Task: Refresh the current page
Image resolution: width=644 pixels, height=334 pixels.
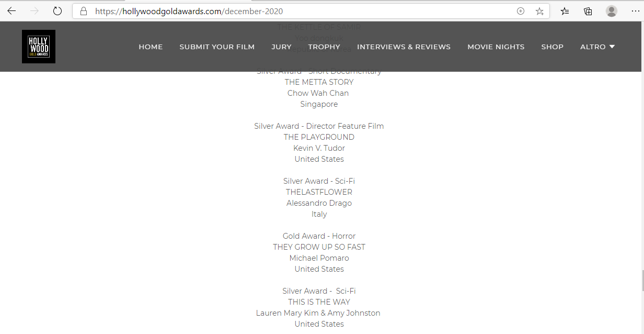Action: click(57, 11)
